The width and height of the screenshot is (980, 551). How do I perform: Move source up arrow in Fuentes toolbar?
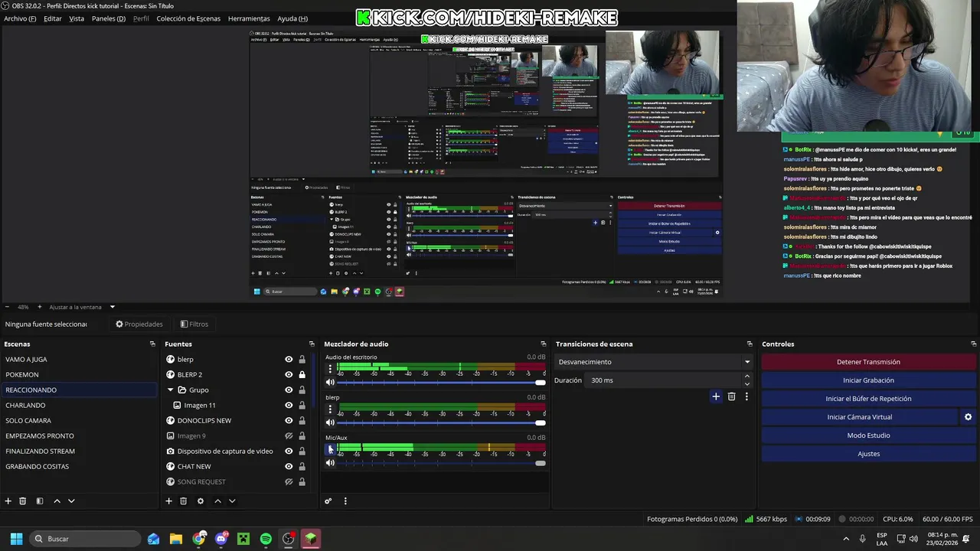click(x=217, y=501)
